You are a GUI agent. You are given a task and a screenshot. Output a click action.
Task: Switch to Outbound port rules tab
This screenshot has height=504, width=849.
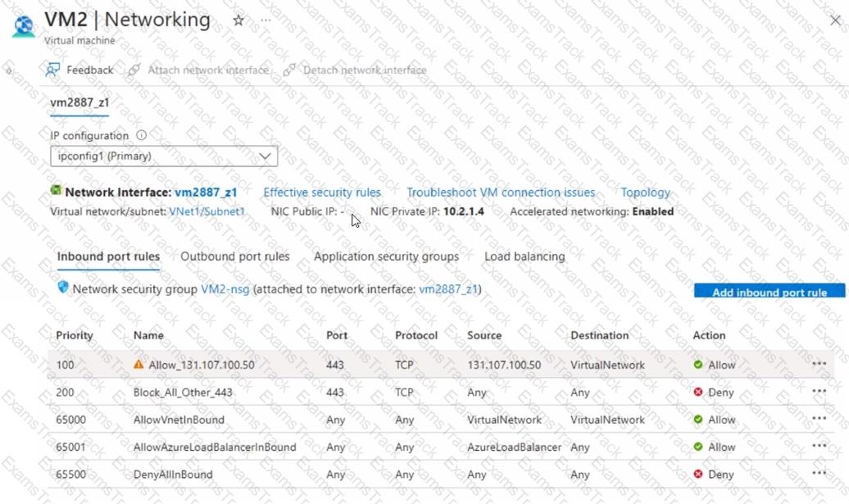[235, 257]
